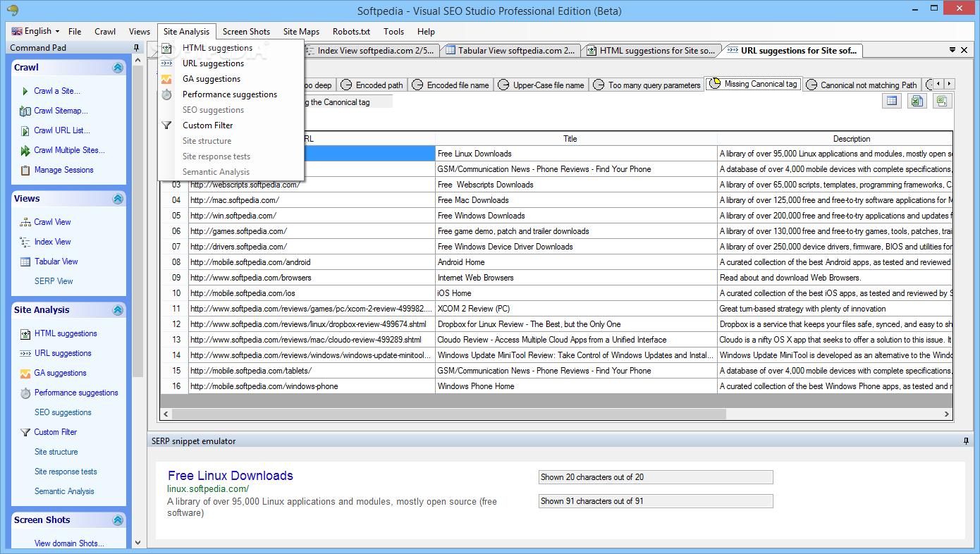Select the Too many query parameters tab
The height and width of the screenshot is (554, 980).
647,85
